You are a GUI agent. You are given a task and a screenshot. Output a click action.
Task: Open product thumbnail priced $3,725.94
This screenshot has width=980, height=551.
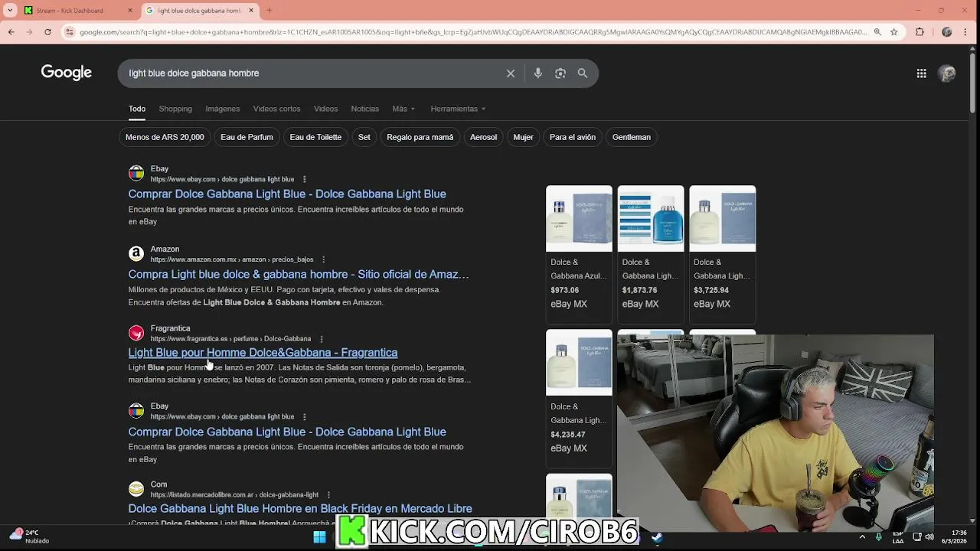tap(722, 219)
